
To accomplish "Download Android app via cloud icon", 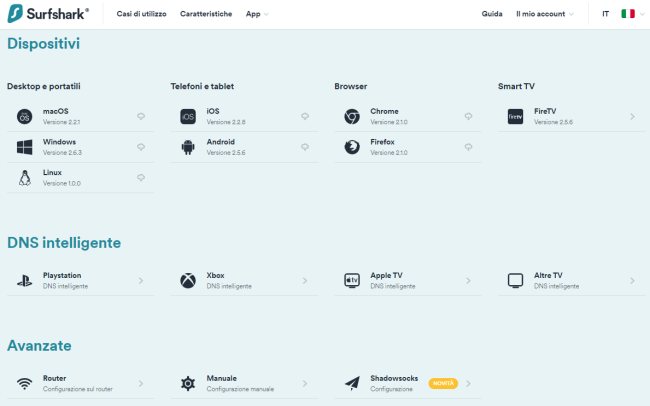I will point(305,147).
